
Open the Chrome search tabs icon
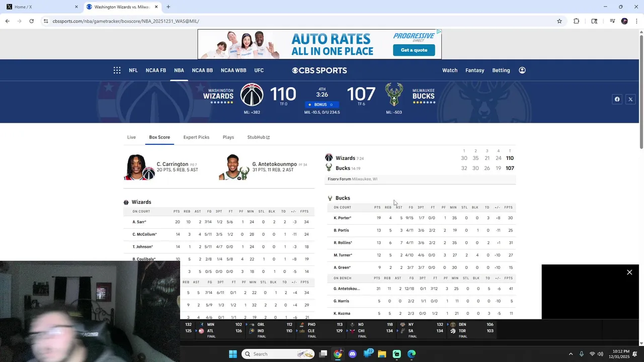(594, 21)
